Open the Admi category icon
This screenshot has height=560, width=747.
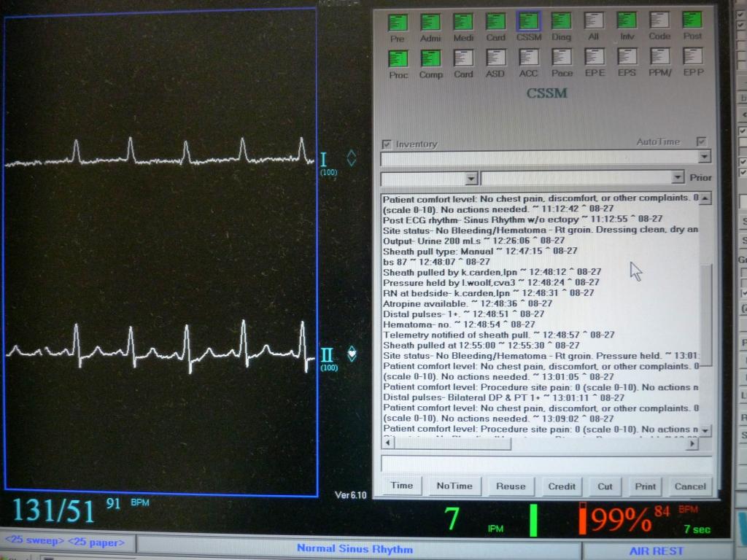pos(430,23)
